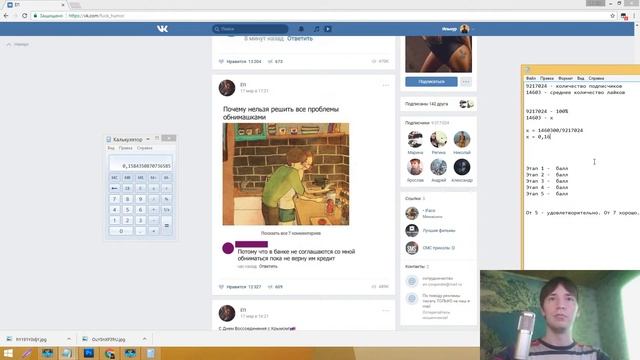Click browser extension icon with red badge

pos(624,16)
